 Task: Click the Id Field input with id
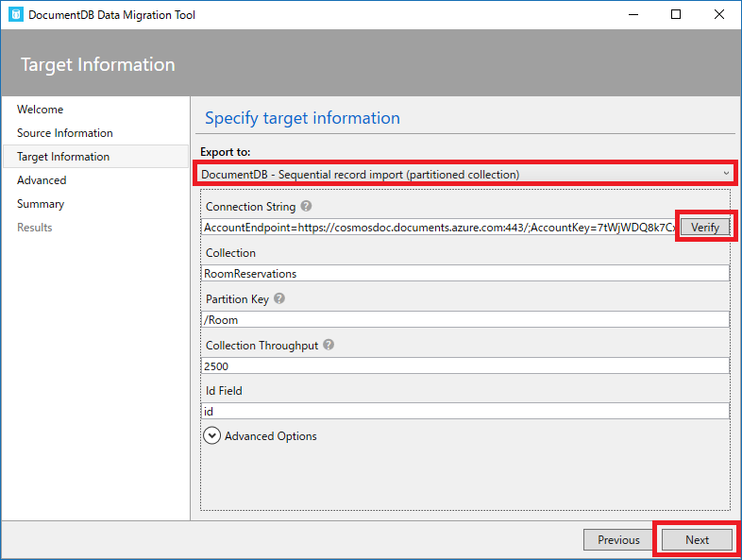pyautogui.click(x=465, y=411)
